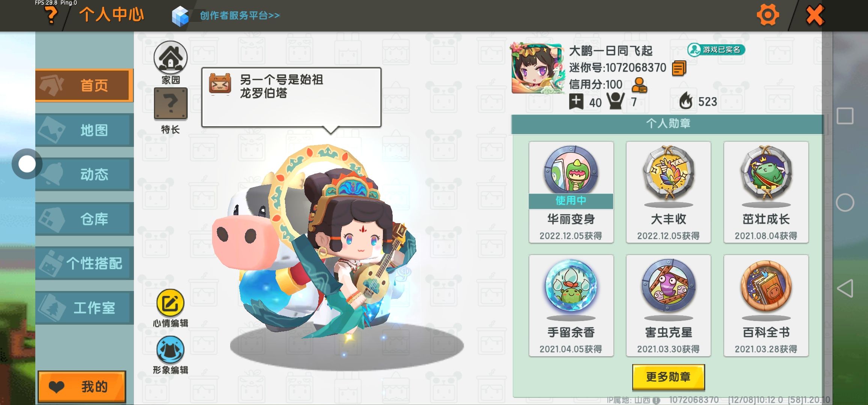Open the credit score profile icon
868x405 pixels.
click(639, 85)
